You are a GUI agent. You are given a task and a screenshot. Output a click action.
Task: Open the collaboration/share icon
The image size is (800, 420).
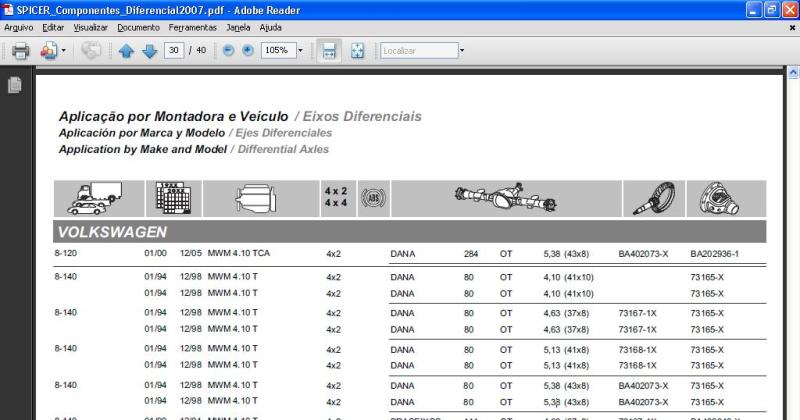pyautogui.click(x=49, y=51)
